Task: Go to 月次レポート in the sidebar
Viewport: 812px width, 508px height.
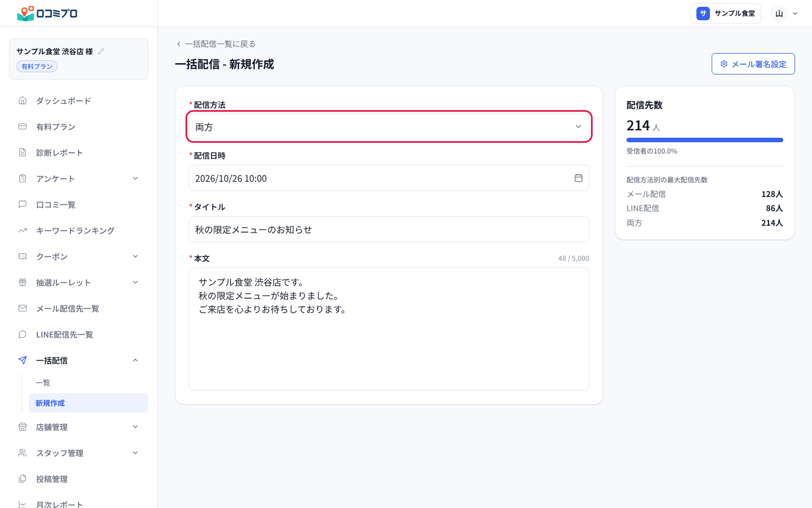Action: 79,503
